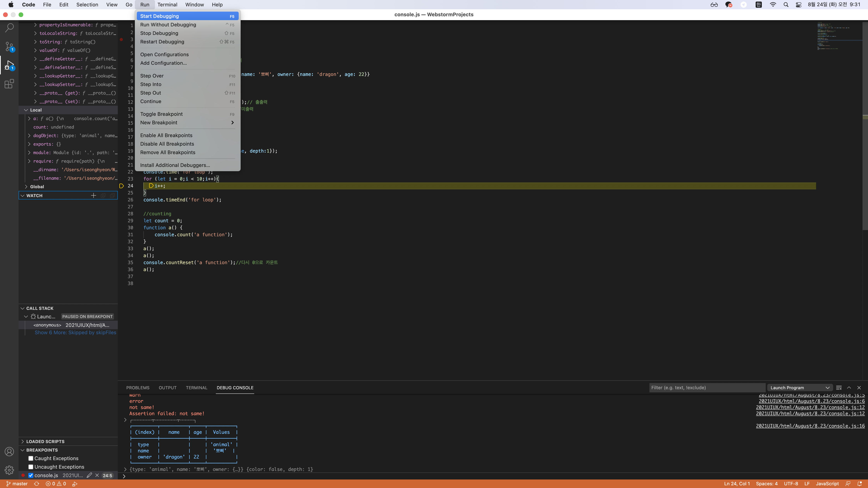Edit the console.js breakpoint condition pencil

89,475
